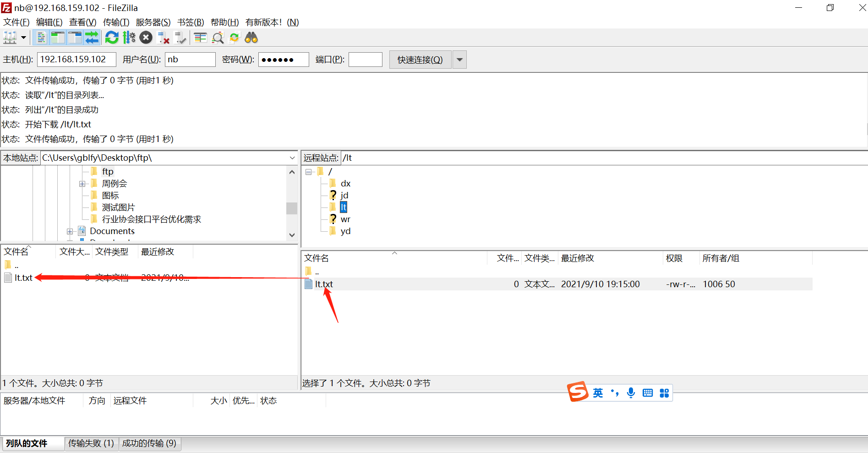Sort remote files by 所有者/组 column
The height and width of the screenshot is (453, 868).
(x=756, y=258)
